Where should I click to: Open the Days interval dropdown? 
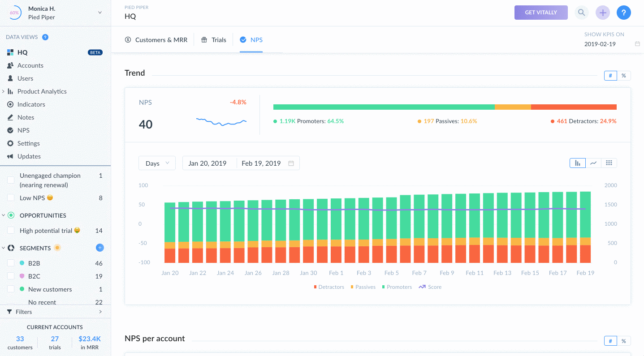tap(157, 163)
